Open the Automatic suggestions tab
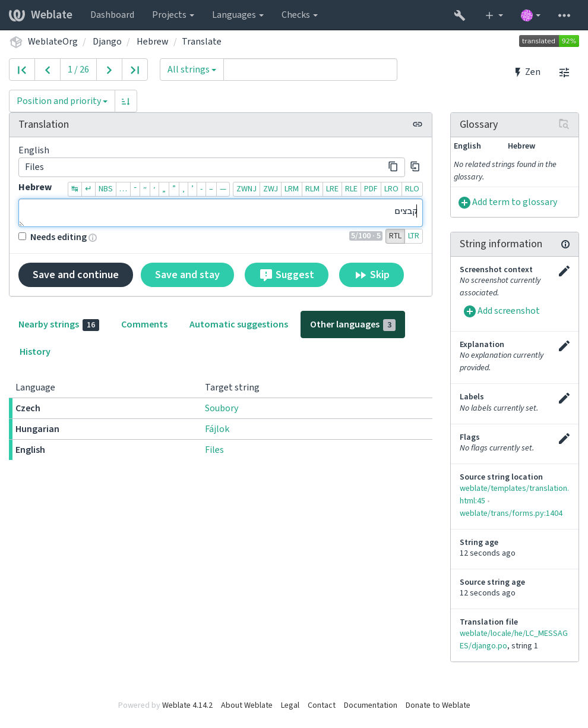Viewport: 588px width, 728px height. [x=239, y=324]
